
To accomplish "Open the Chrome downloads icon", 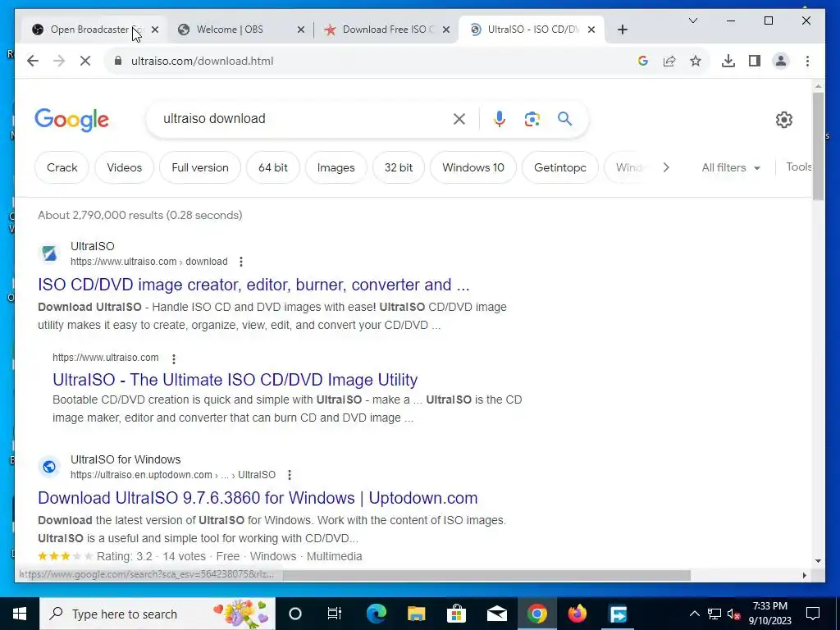I will click(x=728, y=61).
